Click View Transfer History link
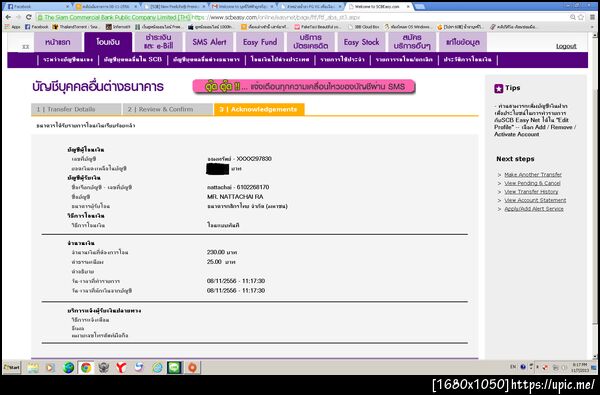The width and height of the screenshot is (600, 395). (x=531, y=192)
